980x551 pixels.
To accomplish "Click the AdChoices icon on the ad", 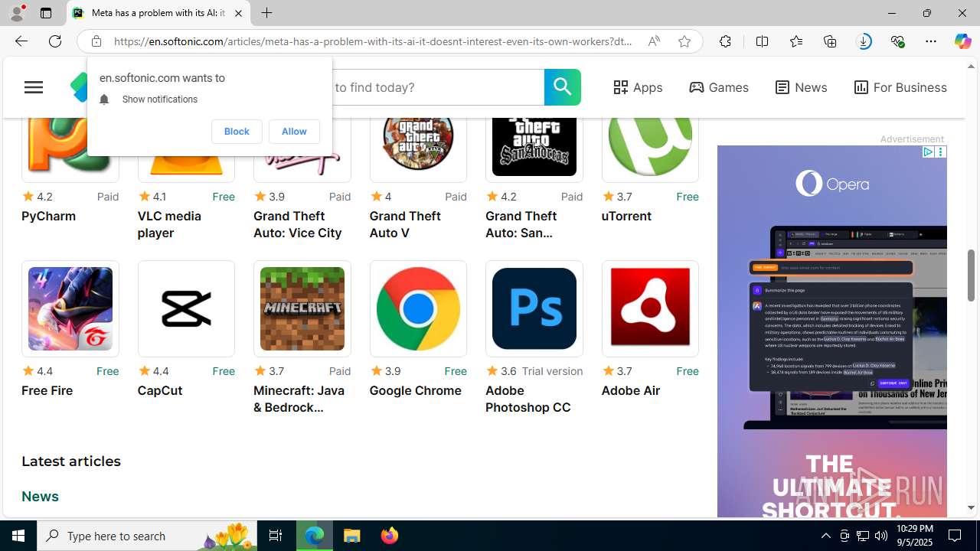I will 927,152.
